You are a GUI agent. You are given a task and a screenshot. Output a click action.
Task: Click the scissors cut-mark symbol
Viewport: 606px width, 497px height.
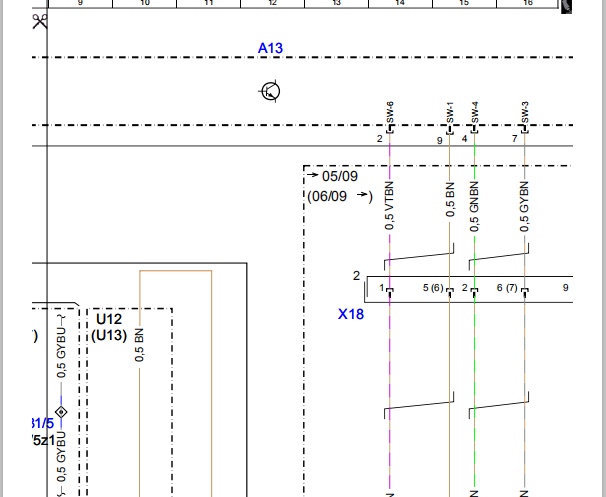(x=40, y=22)
